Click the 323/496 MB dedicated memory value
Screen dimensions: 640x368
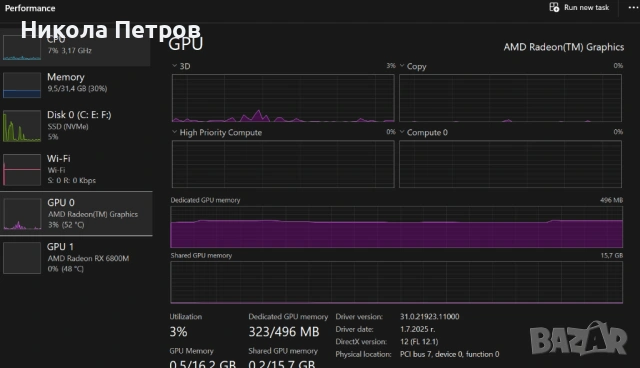point(284,332)
